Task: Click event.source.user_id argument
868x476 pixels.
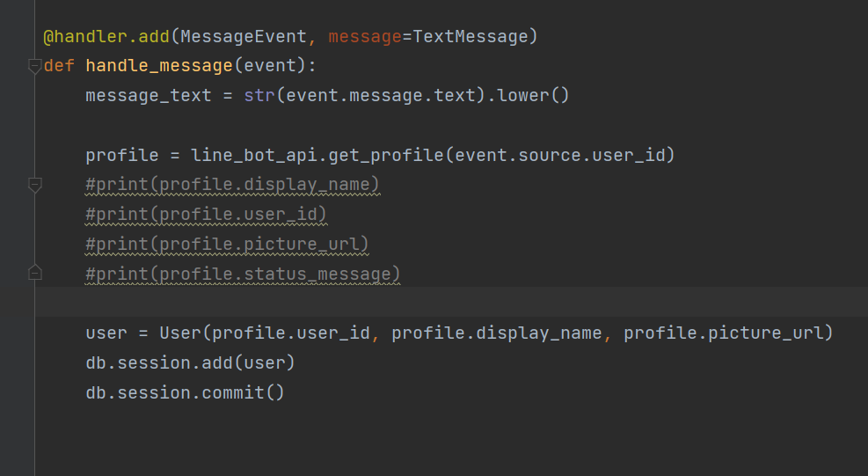Action: click(x=559, y=155)
